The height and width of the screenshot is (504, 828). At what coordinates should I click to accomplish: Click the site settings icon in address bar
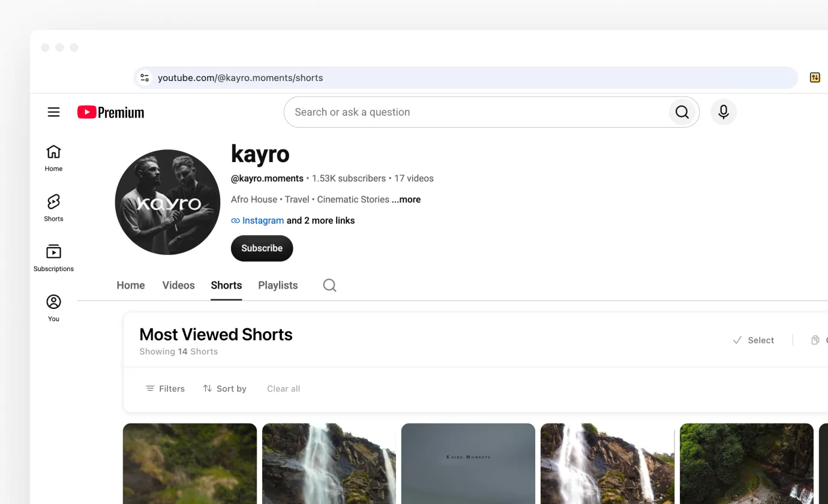[145, 77]
